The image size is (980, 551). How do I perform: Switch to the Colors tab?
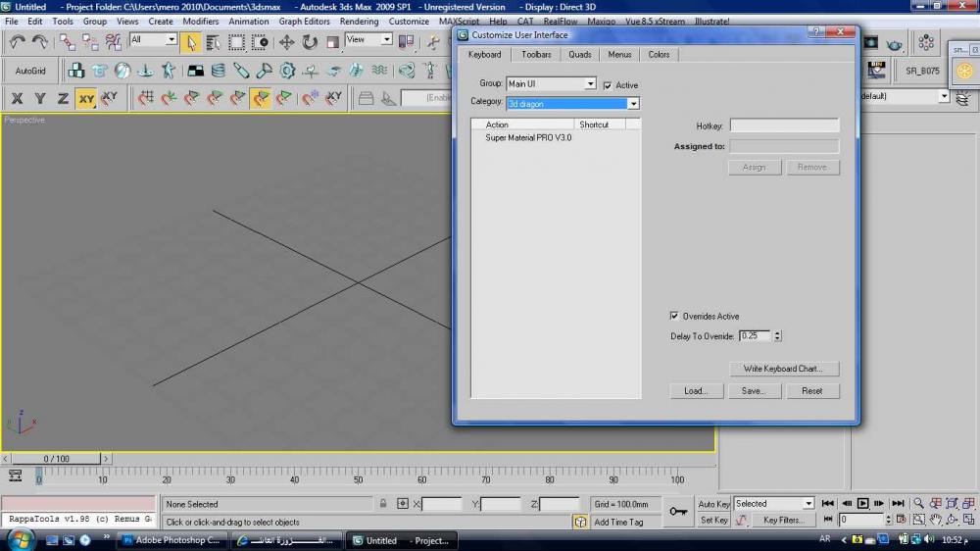[659, 54]
